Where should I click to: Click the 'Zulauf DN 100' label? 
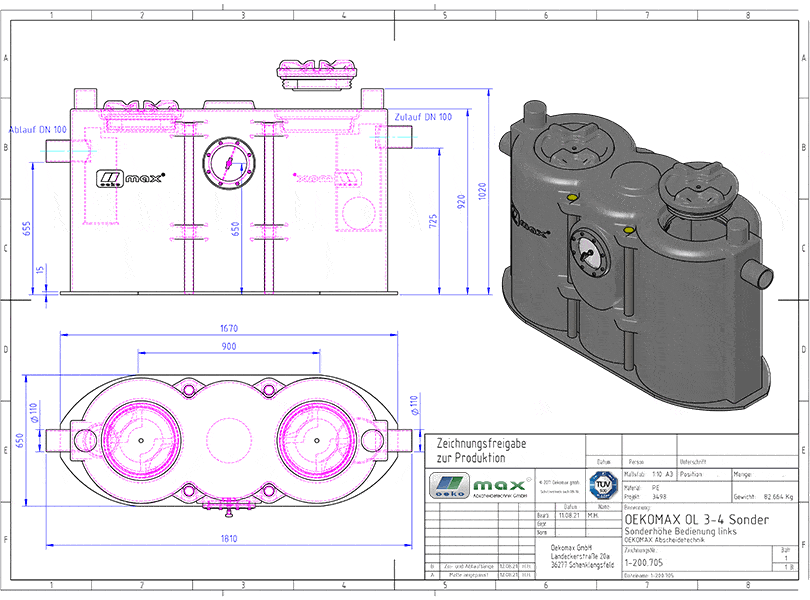click(423, 117)
